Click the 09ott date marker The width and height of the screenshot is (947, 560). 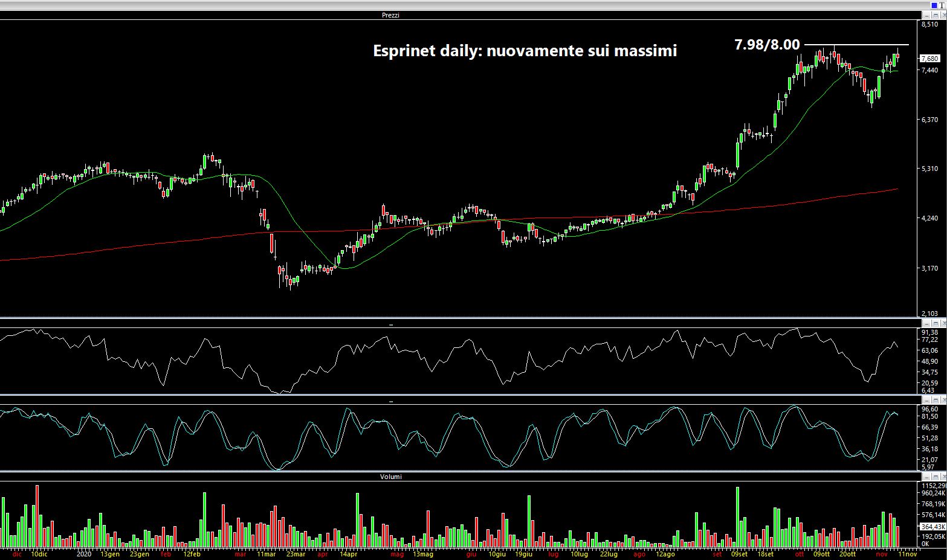click(822, 553)
